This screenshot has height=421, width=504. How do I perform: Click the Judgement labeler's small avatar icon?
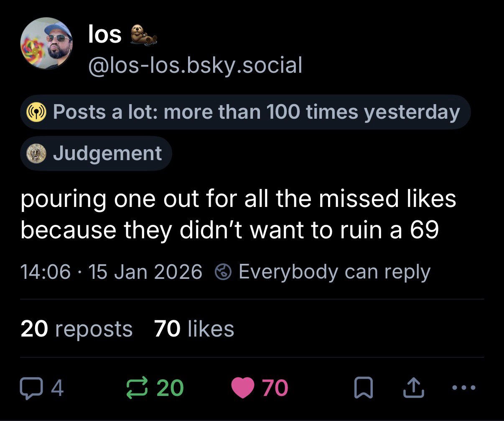pos(36,153)
